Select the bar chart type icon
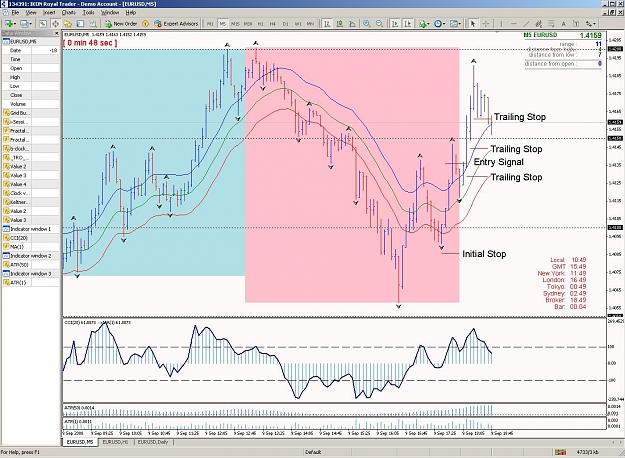This screenshot has height=458, width=625. 327,24
